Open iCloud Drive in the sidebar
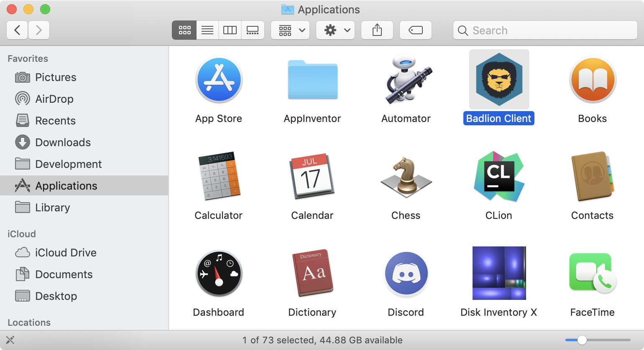644x350 pixels. click(x=84, y=253)
